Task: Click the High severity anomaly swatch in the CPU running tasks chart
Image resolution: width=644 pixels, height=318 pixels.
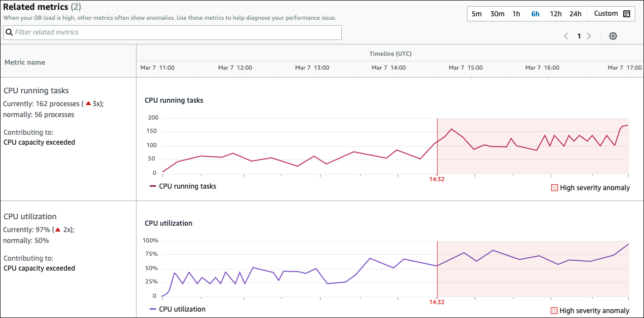Action: pos(554,188)
